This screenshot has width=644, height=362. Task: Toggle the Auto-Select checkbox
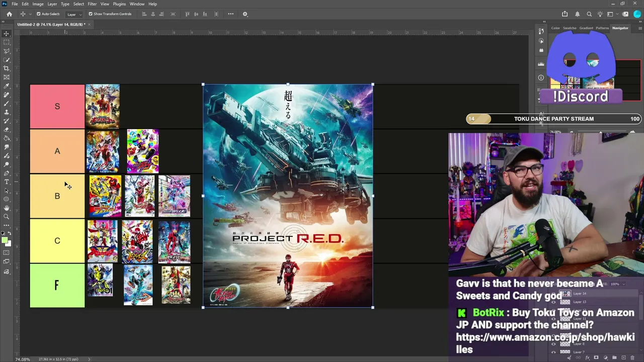coord(39,14)
